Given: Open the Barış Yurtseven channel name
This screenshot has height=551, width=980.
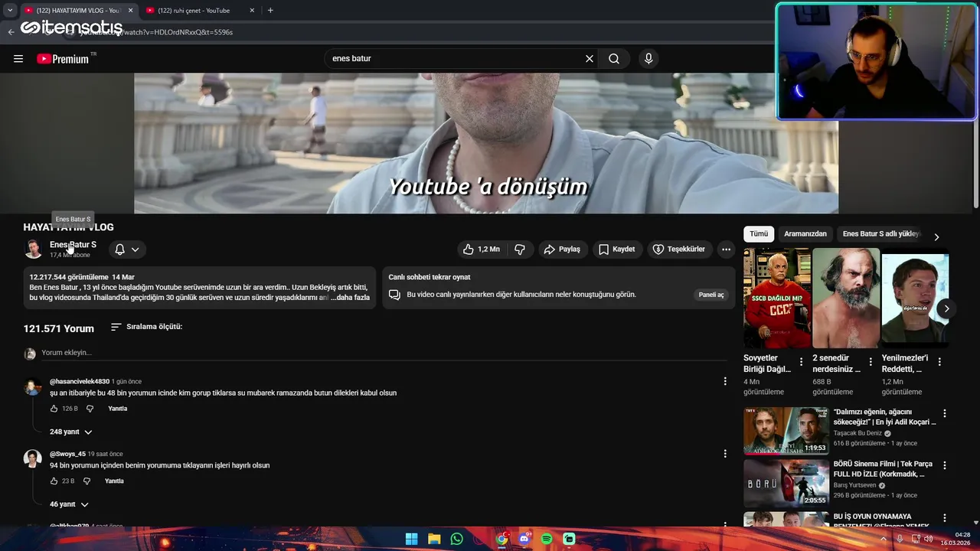Looking at the screenshot, I should [854, 485].
